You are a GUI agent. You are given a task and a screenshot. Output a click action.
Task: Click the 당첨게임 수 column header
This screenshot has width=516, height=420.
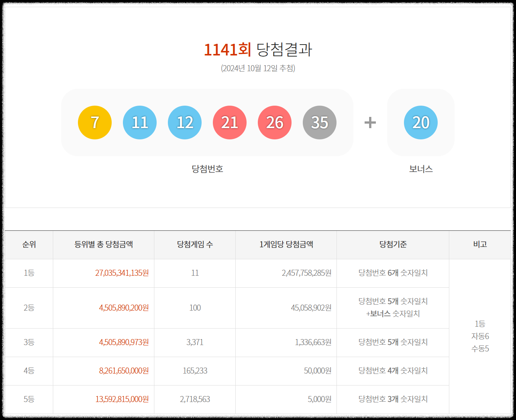point(195,245)
